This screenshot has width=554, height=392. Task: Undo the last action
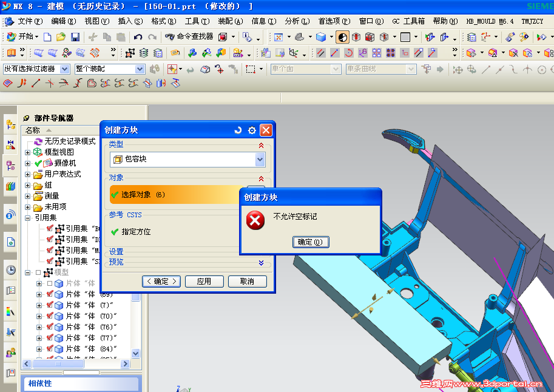click(x=138, y=37)
